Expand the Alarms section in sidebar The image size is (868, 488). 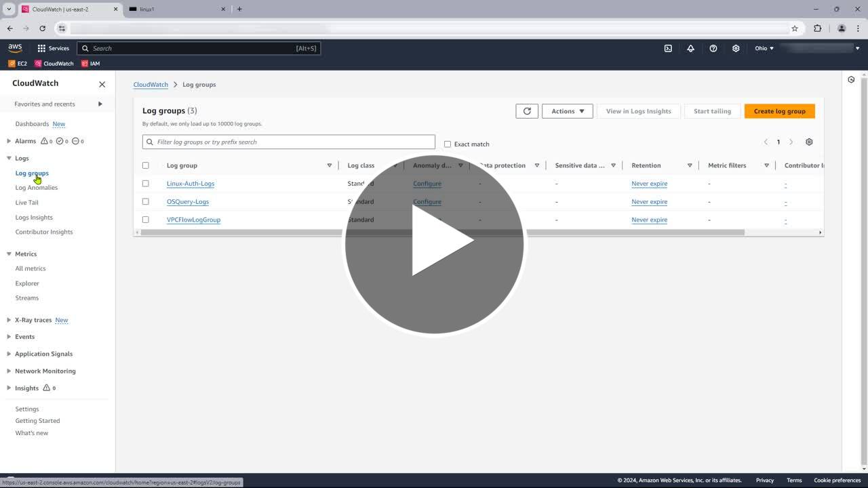pyautogui.click(x=9, y=141)
